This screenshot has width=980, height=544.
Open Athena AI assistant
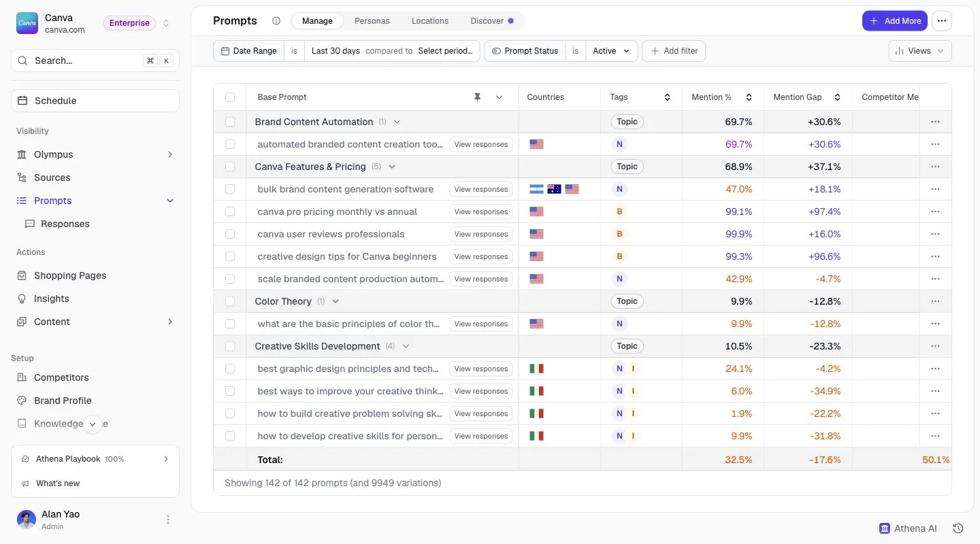[x=908, y=528]
